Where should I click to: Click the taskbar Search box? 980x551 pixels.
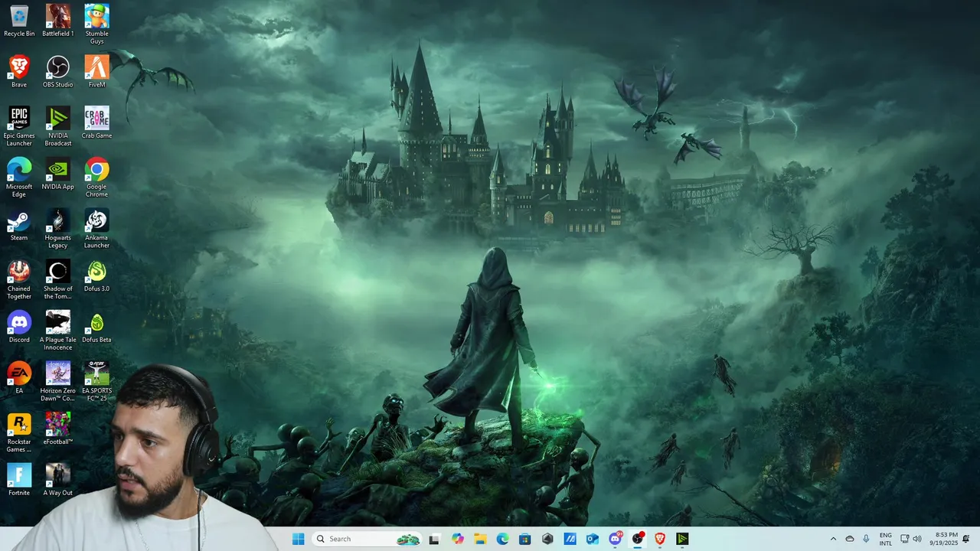(367, 539)
